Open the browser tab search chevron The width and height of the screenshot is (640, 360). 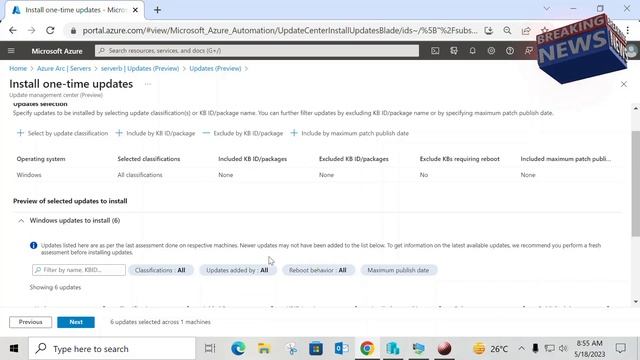click(547, 9)
